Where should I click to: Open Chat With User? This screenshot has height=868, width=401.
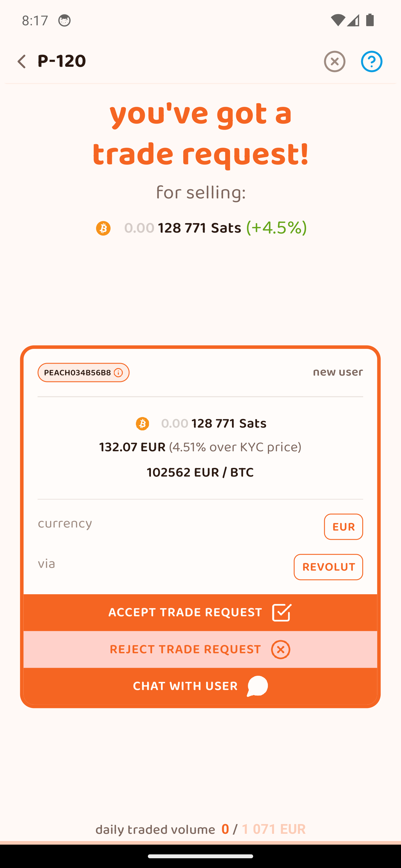point(185,686)
